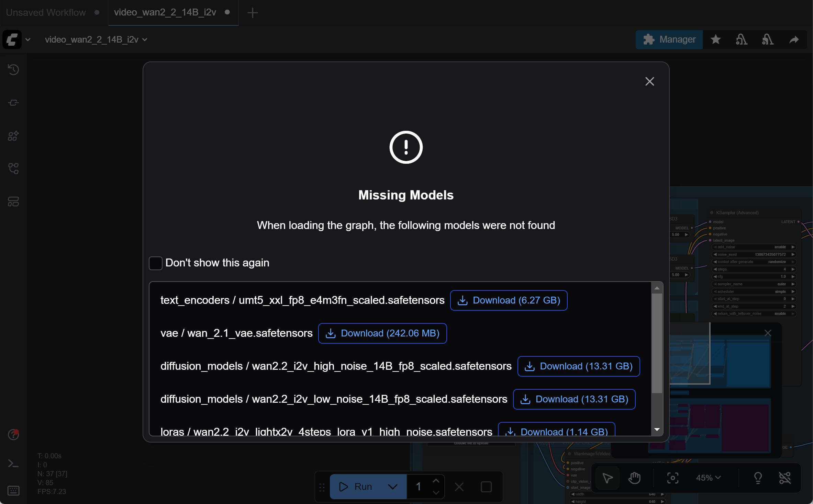Screen dimensions: 813x504
Task: Add a new workflow tab
Action: pyautogui.click(x=253, y=13)
